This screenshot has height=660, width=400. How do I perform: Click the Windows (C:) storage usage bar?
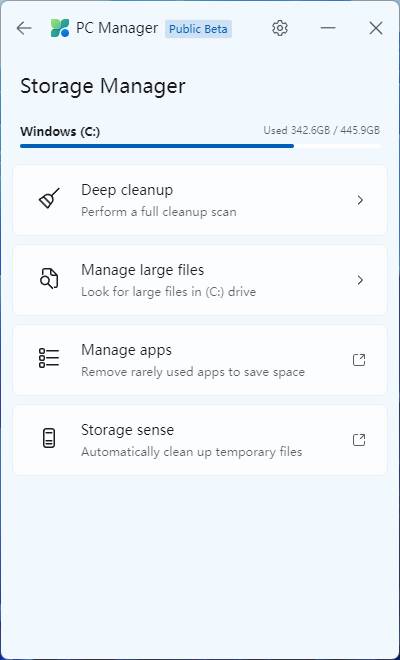click(x=200, y=146)
